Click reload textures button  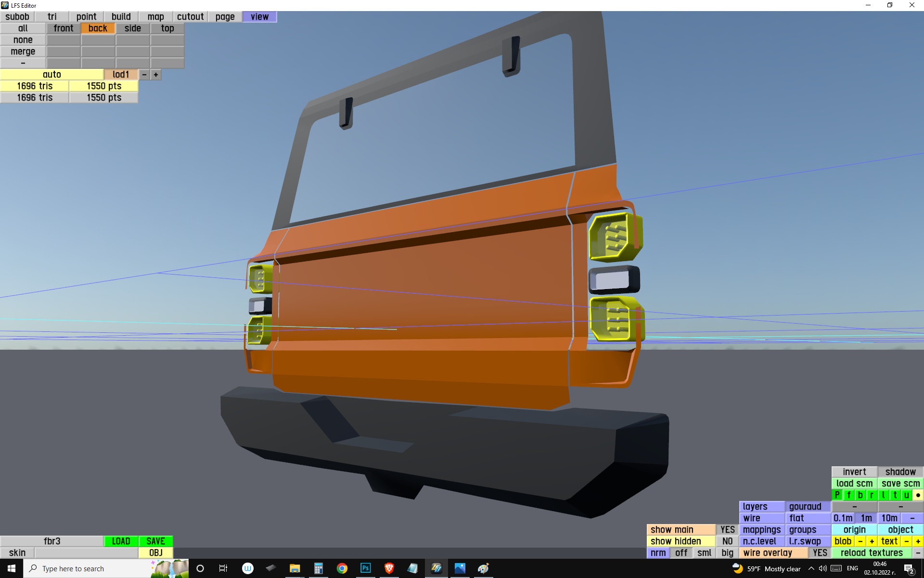[x=872, y=553]
